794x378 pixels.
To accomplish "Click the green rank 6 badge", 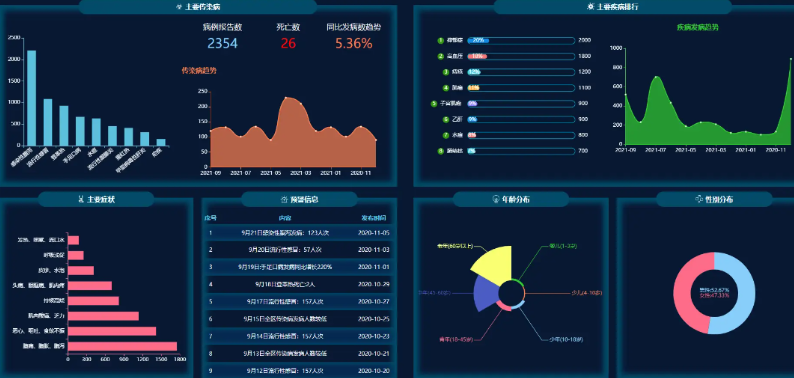I will [446, 120].
